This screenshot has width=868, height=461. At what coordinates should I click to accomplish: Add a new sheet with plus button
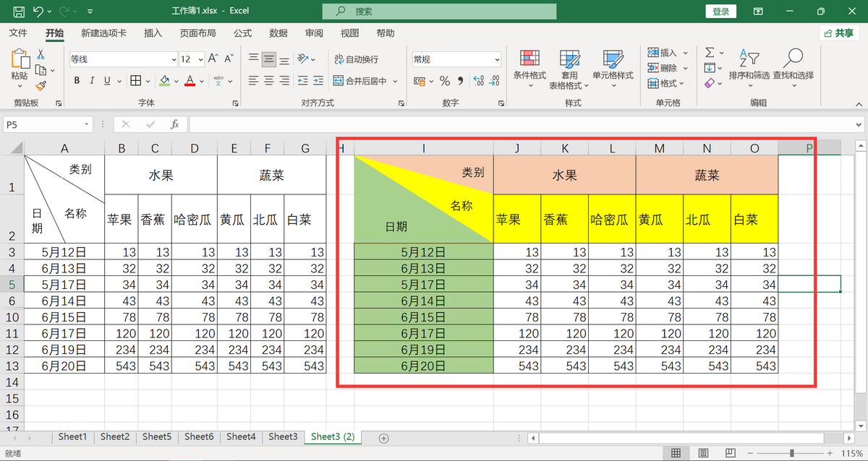(384, 438)
